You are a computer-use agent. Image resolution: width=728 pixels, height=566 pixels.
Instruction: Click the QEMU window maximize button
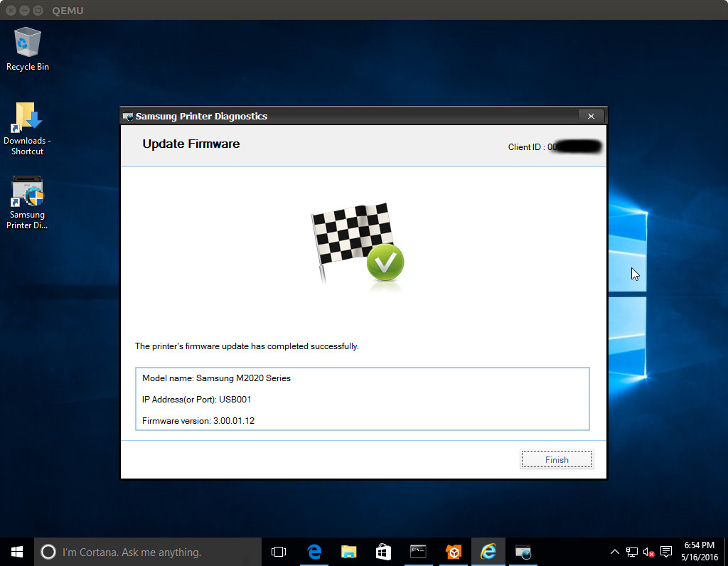click(x=38, y=10)
